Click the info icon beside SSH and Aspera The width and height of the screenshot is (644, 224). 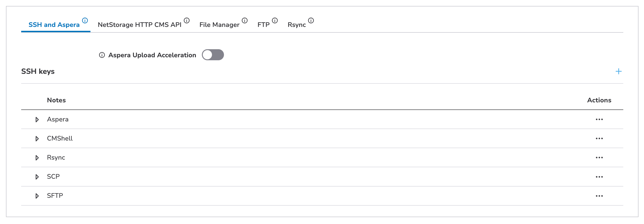[85, 20]
